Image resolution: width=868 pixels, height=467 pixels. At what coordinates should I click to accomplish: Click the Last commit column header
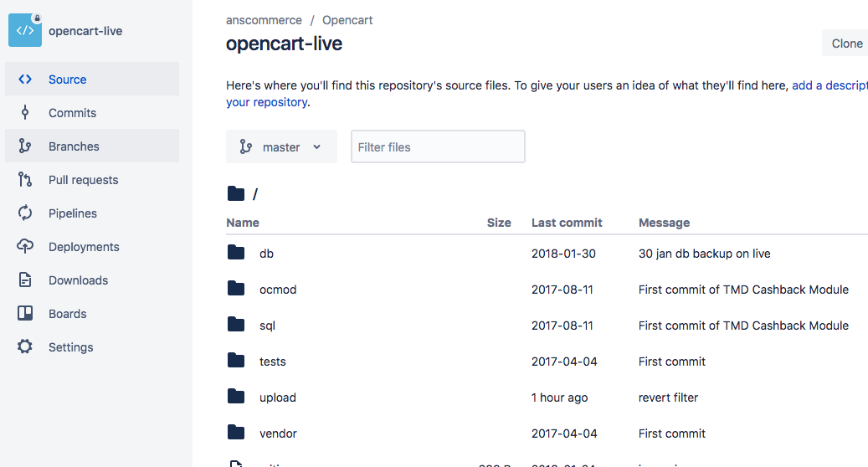tap(567, 223)
